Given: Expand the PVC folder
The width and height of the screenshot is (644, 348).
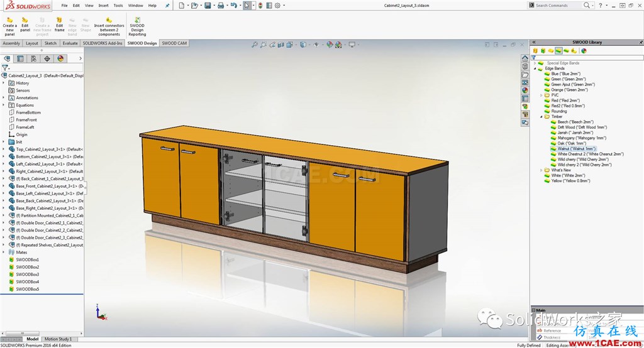Looking at the screenshot, I should click(x=541, y=95).
